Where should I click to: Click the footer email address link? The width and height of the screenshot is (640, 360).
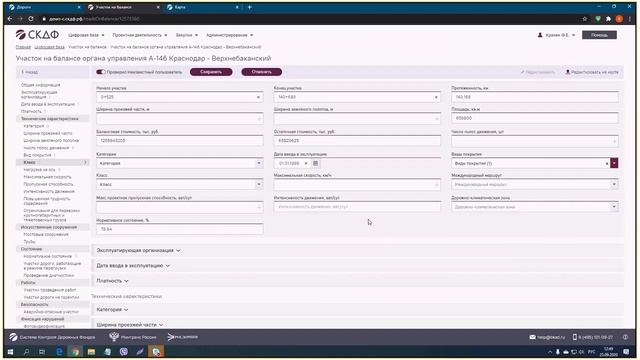(x=547, y=337)
